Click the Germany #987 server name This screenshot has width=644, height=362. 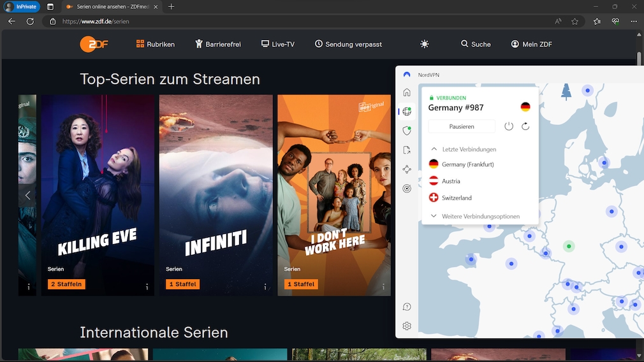(x=456, y=108)
